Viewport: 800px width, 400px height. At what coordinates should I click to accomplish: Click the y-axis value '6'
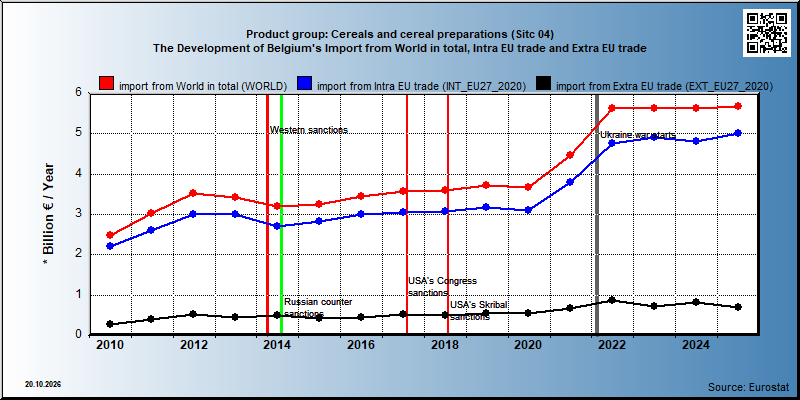pos(79,92)
